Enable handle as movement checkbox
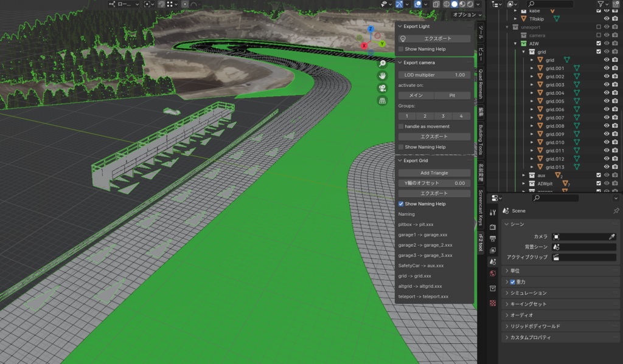The width and height of the screenshot is (623, 364). point(401,126)
